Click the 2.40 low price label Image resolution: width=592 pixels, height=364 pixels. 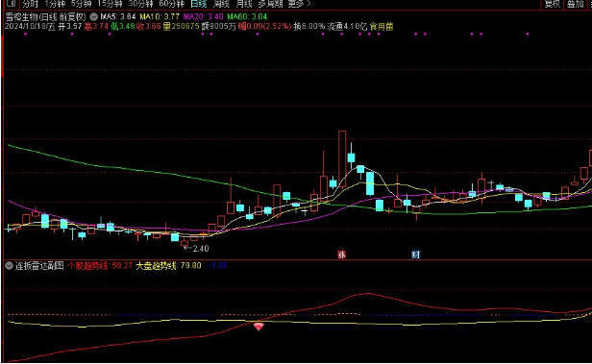(201, 249)
